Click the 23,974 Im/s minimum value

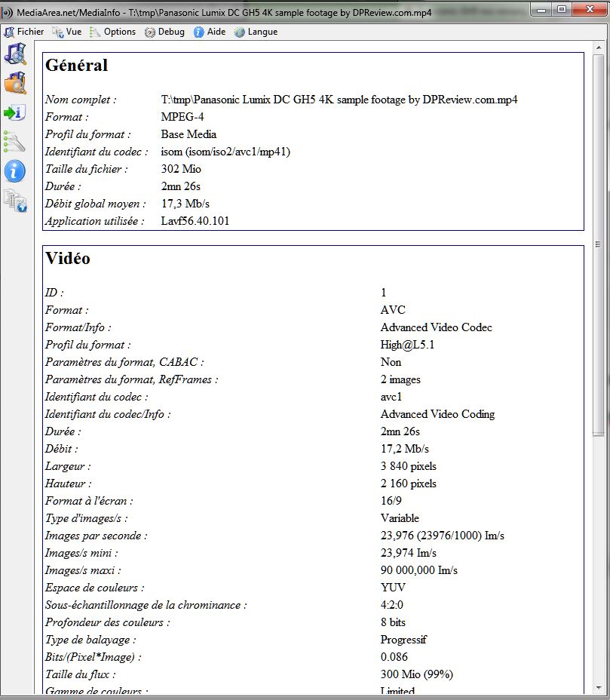point(409,553)
